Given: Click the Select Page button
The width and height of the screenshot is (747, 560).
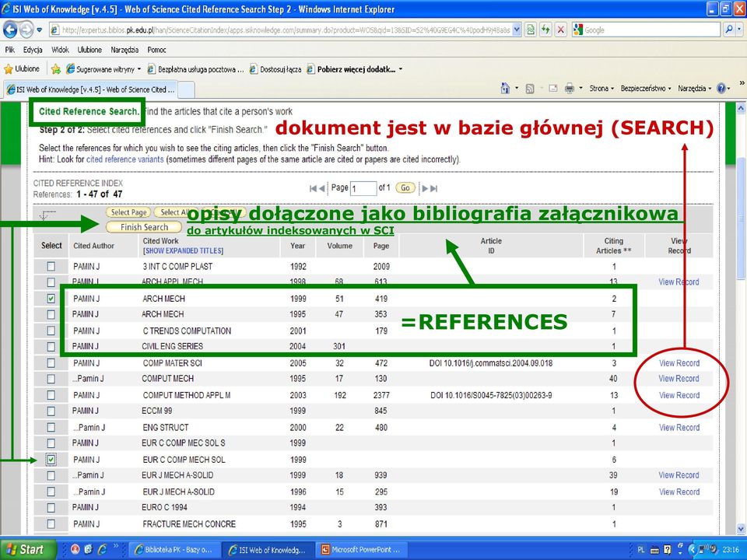Looking at the screenshot, I should click(128, 212).
